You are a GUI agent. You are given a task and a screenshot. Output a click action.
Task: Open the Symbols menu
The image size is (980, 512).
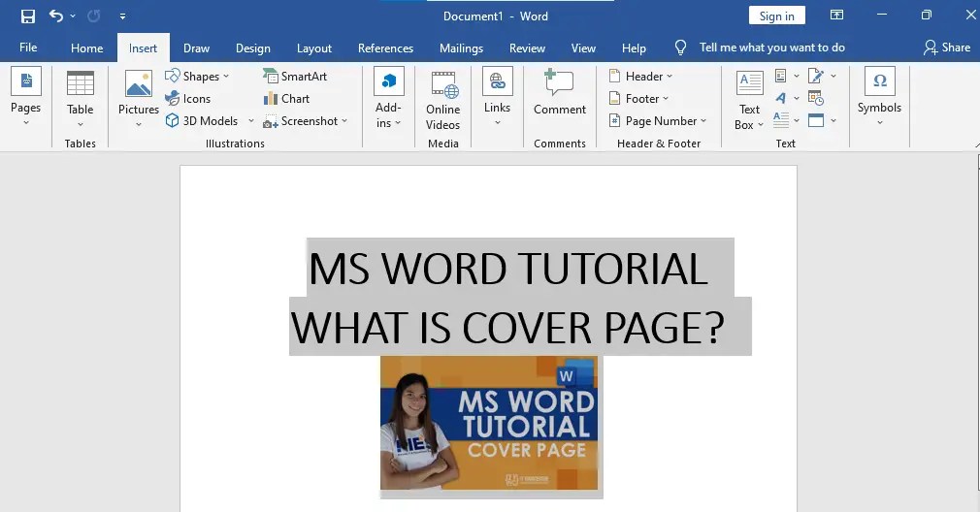pyautogui.click(x=879, y=97)
